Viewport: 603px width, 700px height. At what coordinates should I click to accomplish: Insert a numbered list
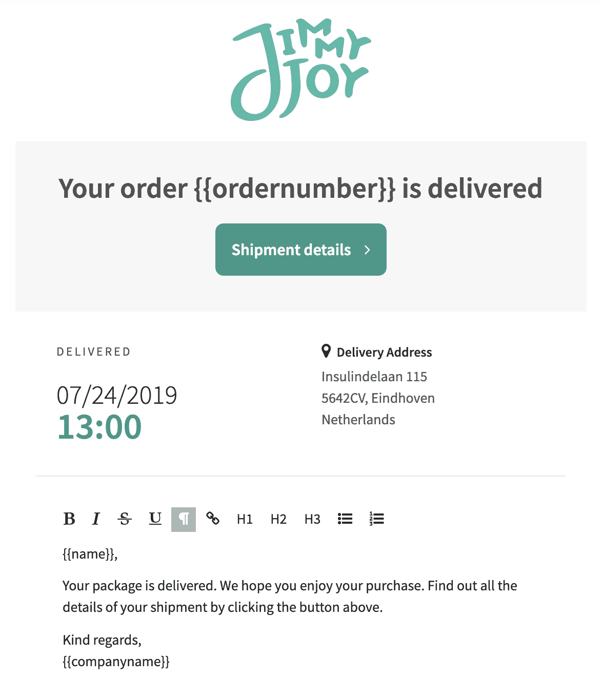[376, 519]
